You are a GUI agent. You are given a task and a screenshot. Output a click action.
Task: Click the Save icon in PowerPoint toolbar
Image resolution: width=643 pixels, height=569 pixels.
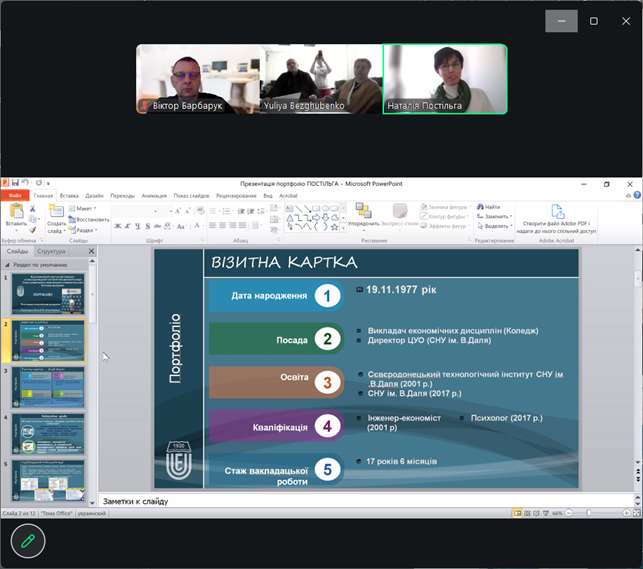[15, 183]
